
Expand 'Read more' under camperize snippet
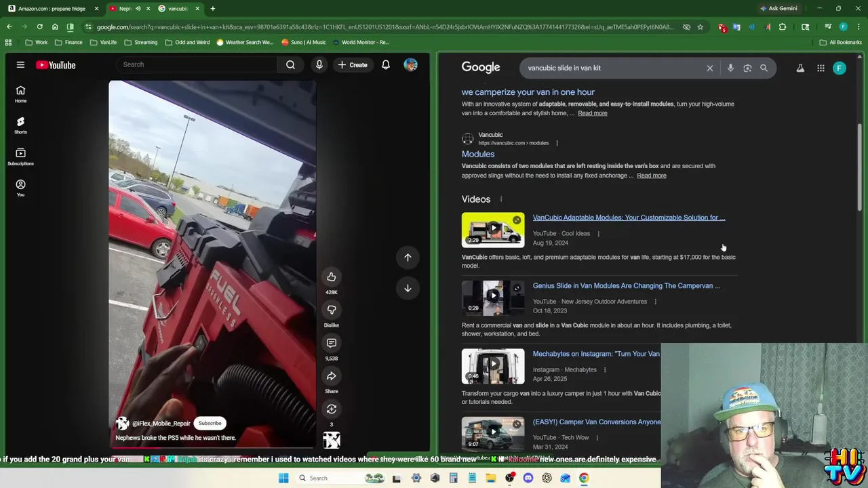[x=593, y=113]
